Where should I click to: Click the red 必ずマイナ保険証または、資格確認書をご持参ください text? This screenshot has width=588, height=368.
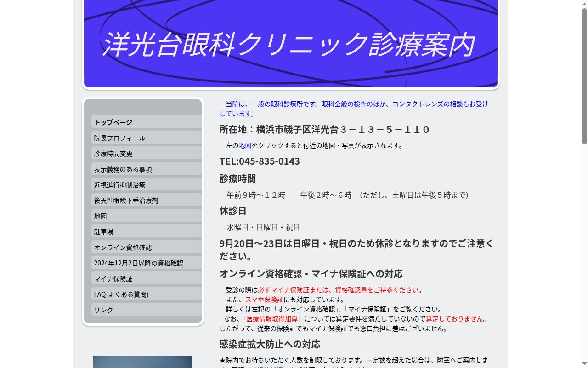[x=338, y=290]
